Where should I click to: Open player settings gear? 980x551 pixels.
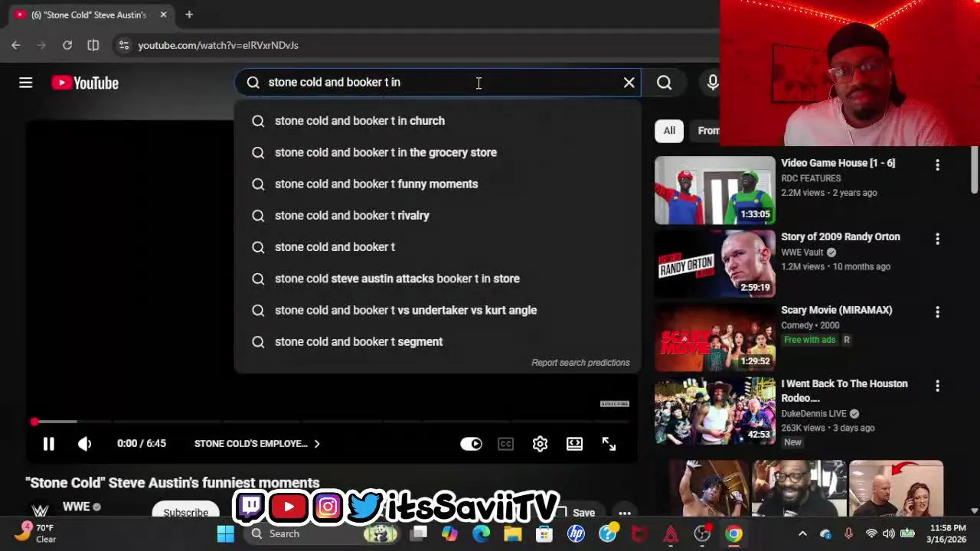540,444
